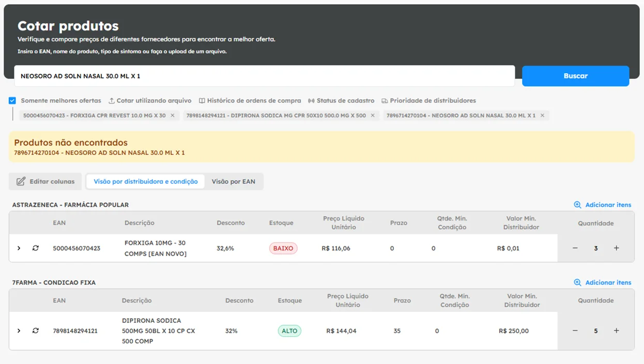Decrease quantity for the FORXIGA 10MG item
Viewport: 644px width, 364px height.
click(575, 248)
